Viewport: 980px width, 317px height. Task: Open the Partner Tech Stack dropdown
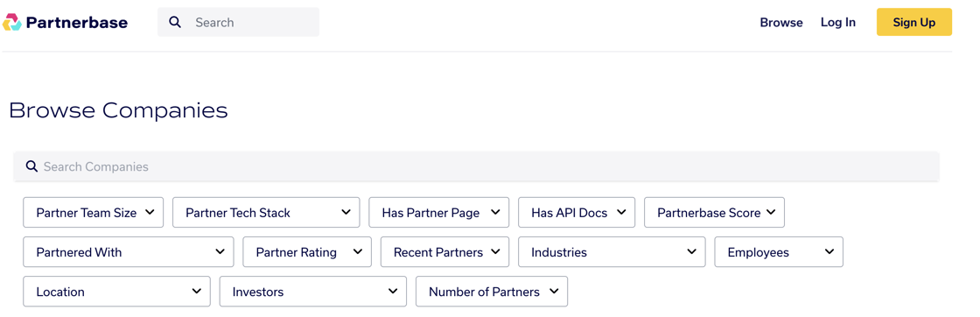[266, 213]
